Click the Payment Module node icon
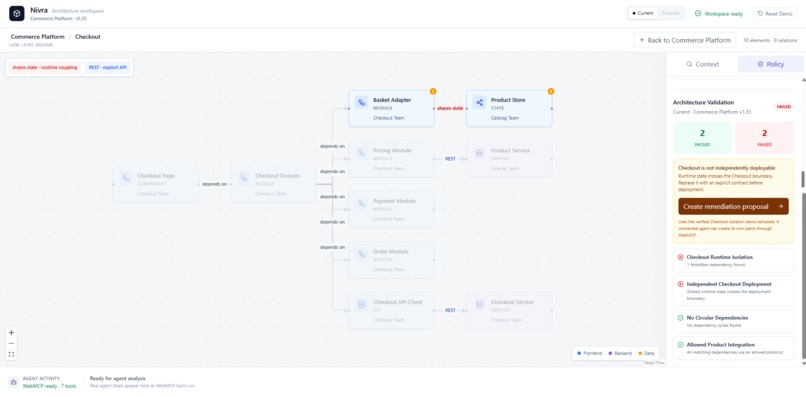Screen dimensions: 806x397 pos(361,203)
